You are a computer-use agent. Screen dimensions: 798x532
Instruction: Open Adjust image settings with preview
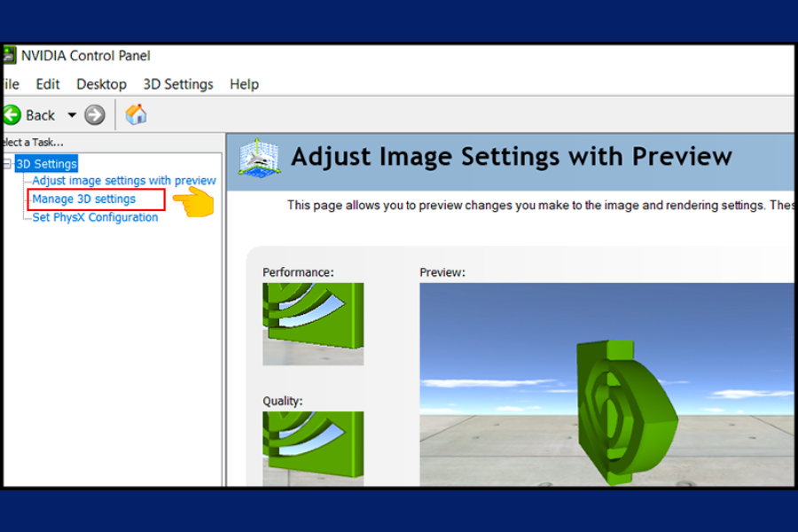[x=124, y=180]
